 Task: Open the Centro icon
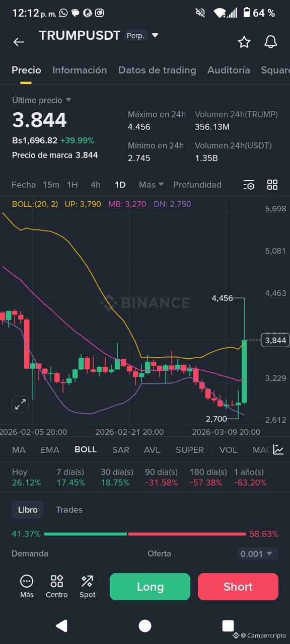tap(57, 587)
